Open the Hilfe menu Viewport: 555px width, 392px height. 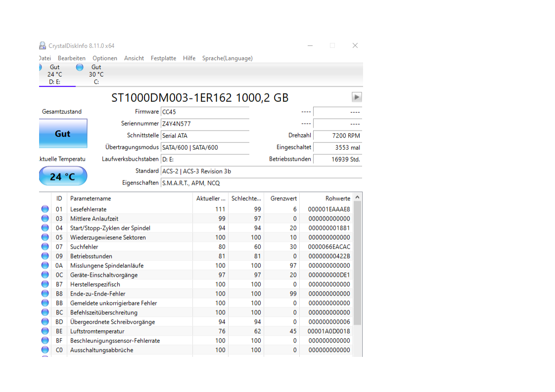(189, 58)
